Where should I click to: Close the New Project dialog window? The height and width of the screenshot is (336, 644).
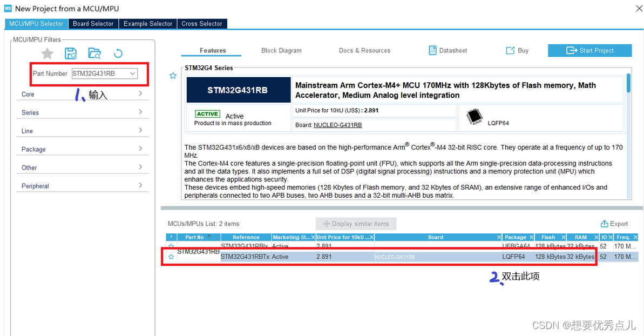[x=639, y=9]
